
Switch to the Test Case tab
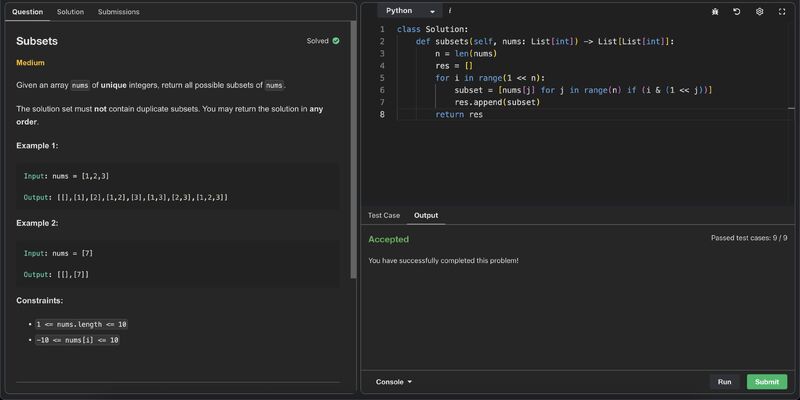point(384,215)
